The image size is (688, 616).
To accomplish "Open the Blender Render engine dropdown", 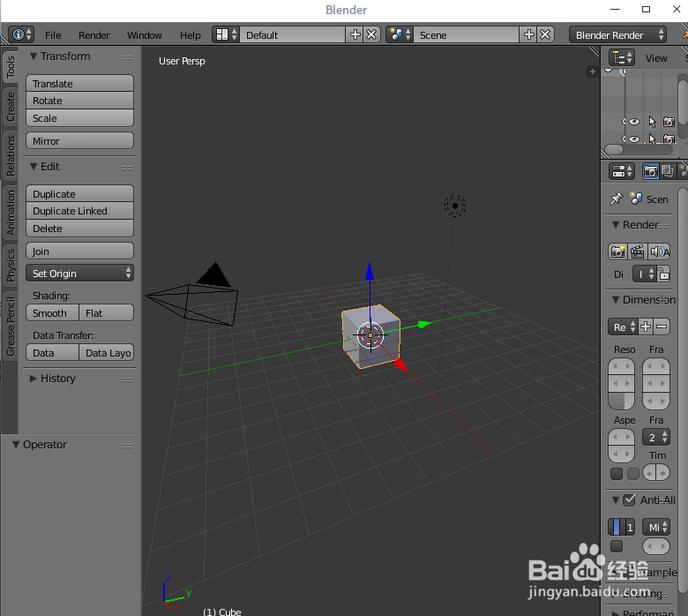I will pos(617,34).
